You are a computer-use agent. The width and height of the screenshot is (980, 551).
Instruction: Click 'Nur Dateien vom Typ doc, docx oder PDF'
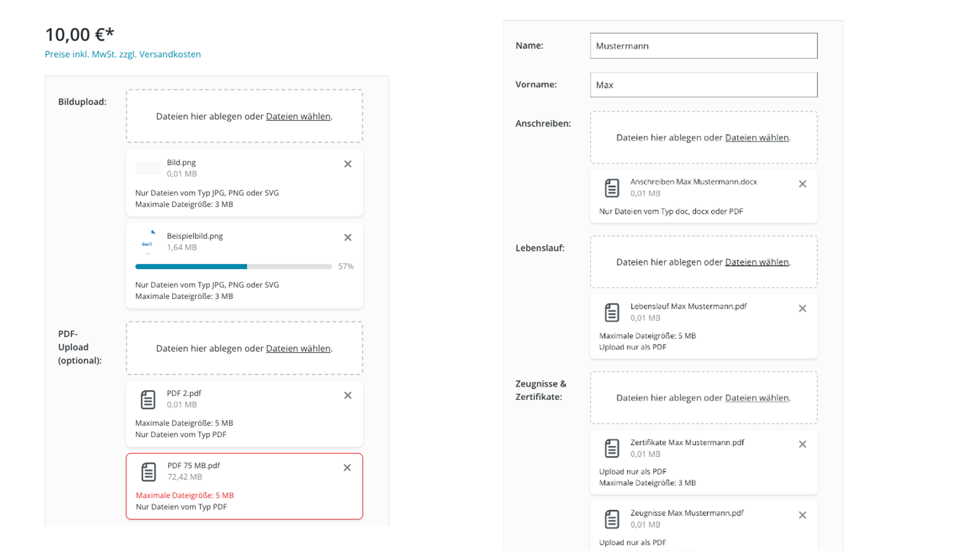pyautogui.click(x=671, y=211)
